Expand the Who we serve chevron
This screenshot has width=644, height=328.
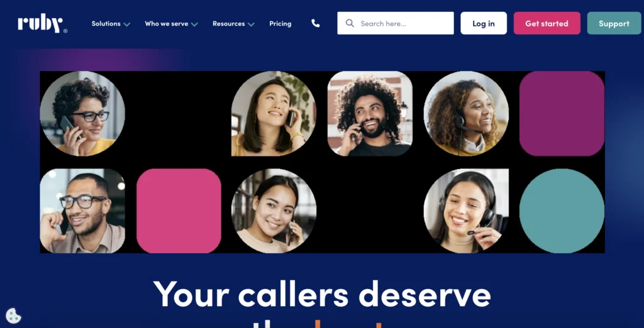point(194,25)
